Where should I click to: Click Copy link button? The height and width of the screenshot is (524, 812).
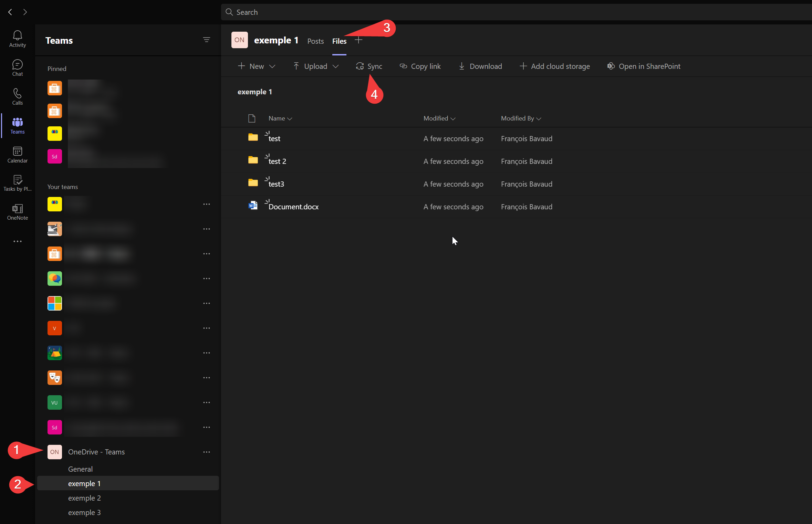(x=420, y=66)
